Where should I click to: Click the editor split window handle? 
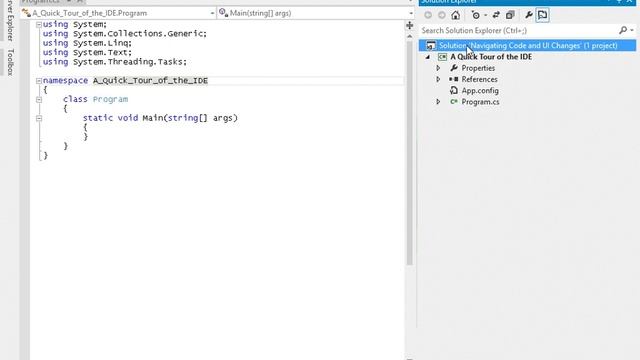coord(409,26)
